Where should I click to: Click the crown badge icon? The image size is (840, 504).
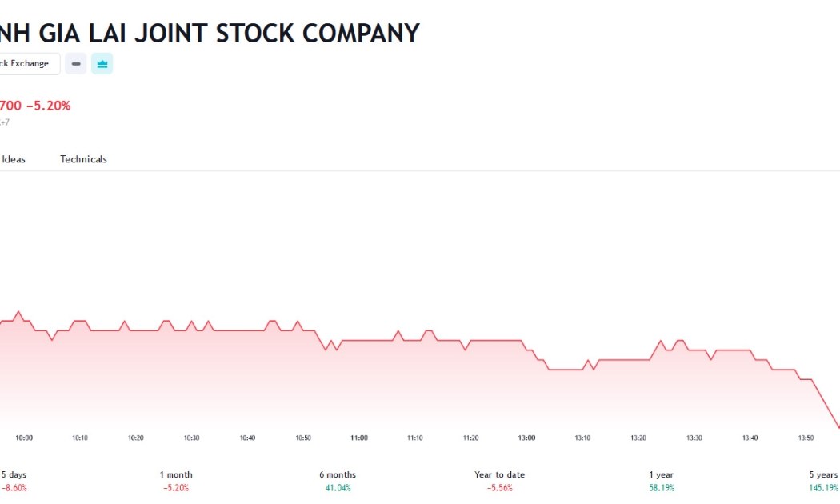coord(102,64)
